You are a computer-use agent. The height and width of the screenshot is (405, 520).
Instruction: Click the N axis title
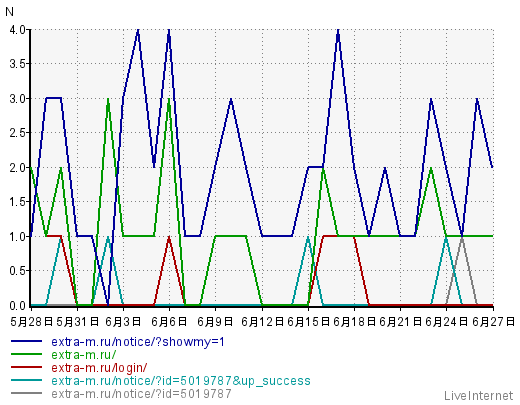[x=9, y=12]
